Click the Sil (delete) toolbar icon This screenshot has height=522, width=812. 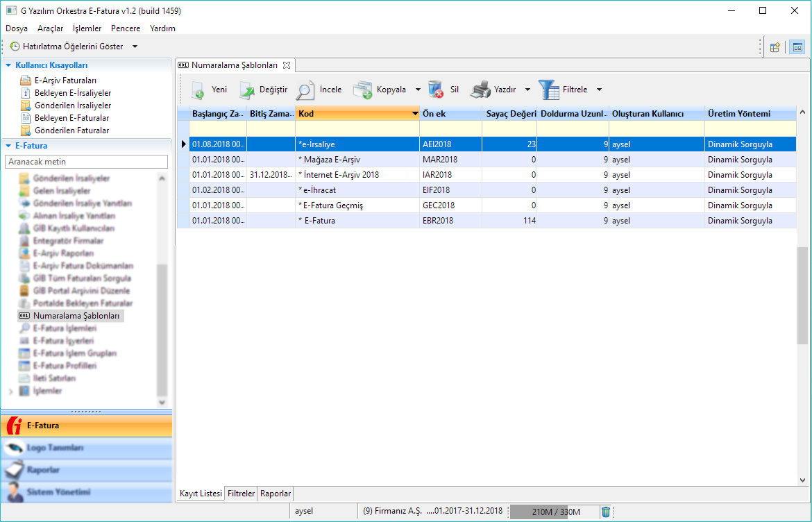point(436,90)
